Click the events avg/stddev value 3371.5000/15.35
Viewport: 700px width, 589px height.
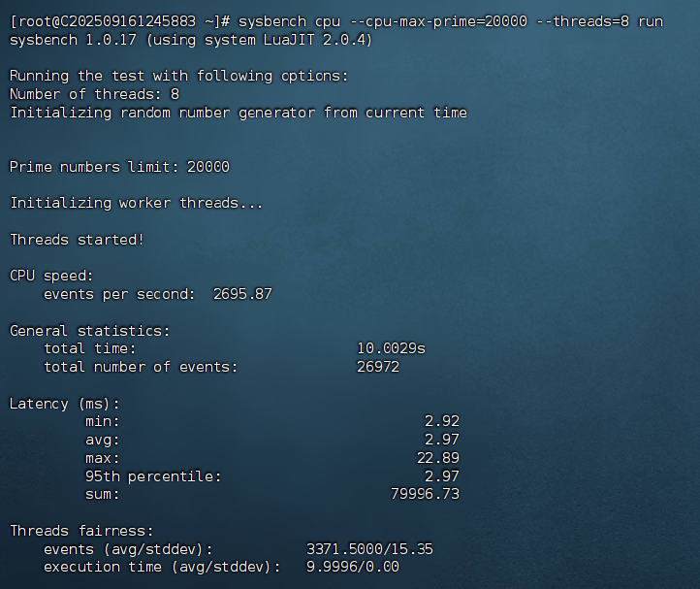(x=369, y=549)
